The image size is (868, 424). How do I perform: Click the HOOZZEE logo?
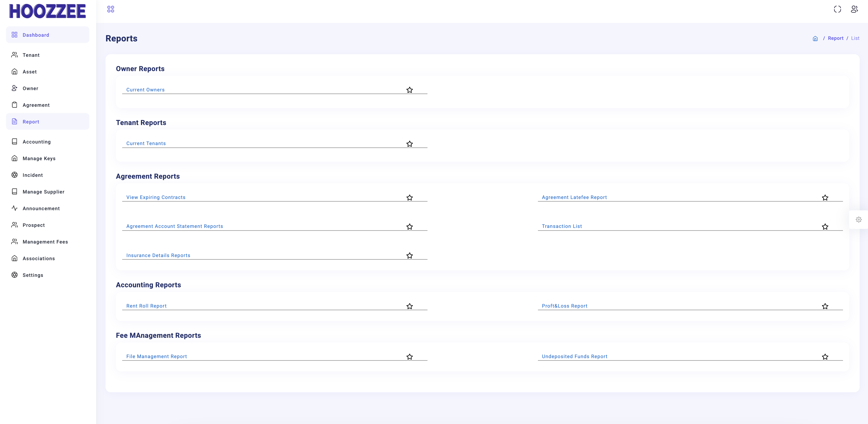47,11
